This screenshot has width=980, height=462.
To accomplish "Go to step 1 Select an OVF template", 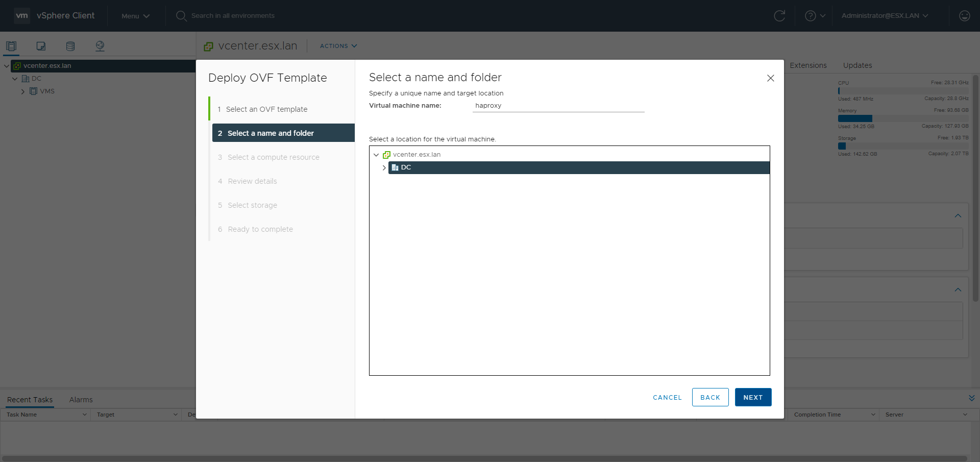I will [266, 109].
